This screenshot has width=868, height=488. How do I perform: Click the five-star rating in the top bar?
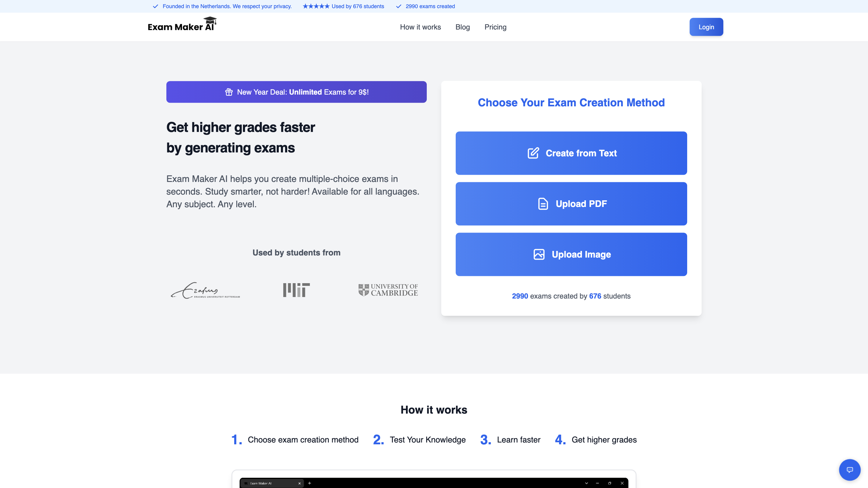(x=316, y=6)
